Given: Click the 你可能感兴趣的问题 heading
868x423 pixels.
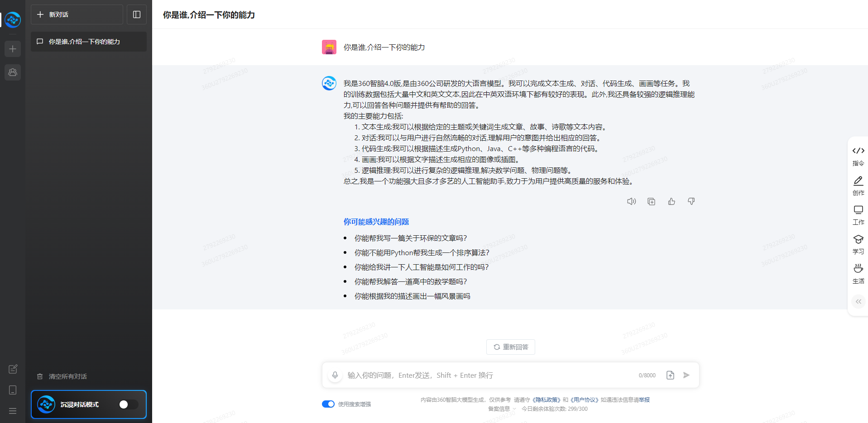Looking at the screenshot, I should point(376,222).
